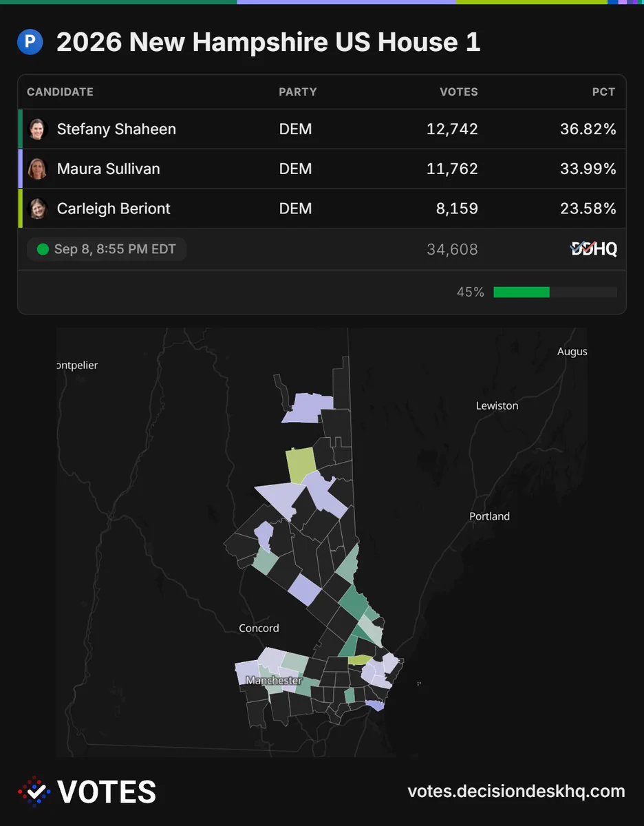Click Carleigh Beriont's lime green color bar
The width and height of the screenshot is (644, 826).
pos(20,209)
